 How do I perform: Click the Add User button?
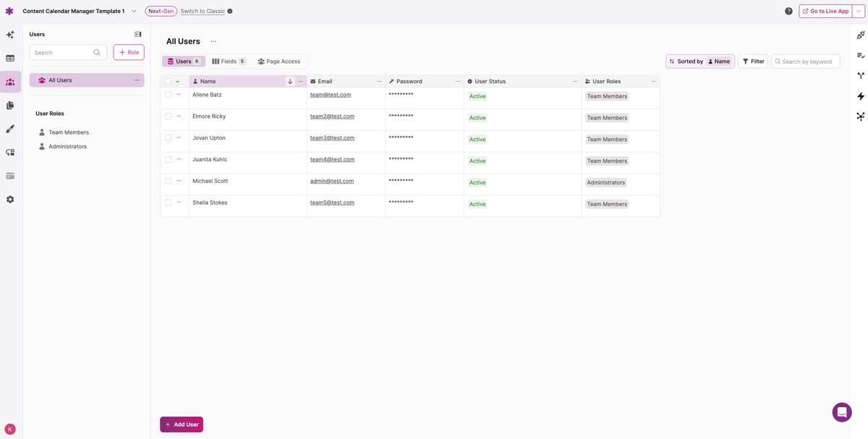pyautogui.click(x=182, y=425)
